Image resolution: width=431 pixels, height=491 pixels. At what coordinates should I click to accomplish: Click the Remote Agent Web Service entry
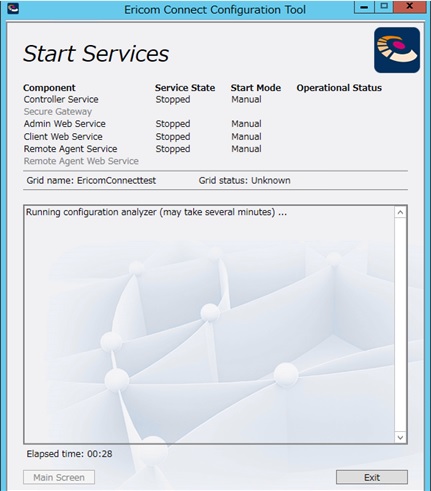(81, 161)
